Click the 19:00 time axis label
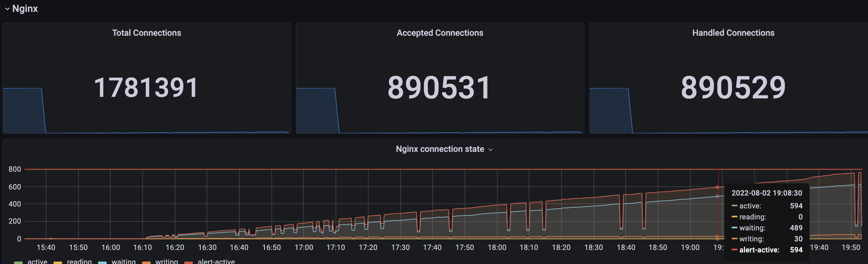The width and height of the screenshot is (868, 264). (x=690, y=248)
